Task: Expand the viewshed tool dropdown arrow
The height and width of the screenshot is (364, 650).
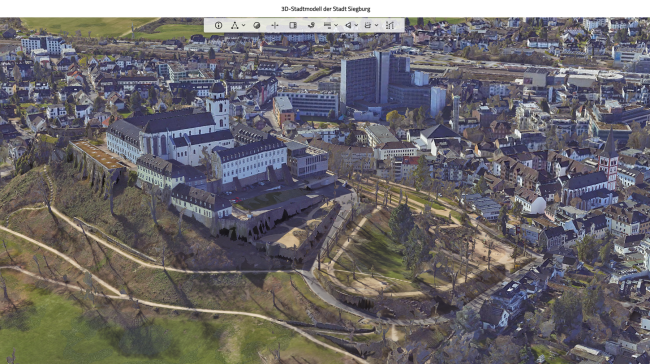Action: tap(356, 26)
